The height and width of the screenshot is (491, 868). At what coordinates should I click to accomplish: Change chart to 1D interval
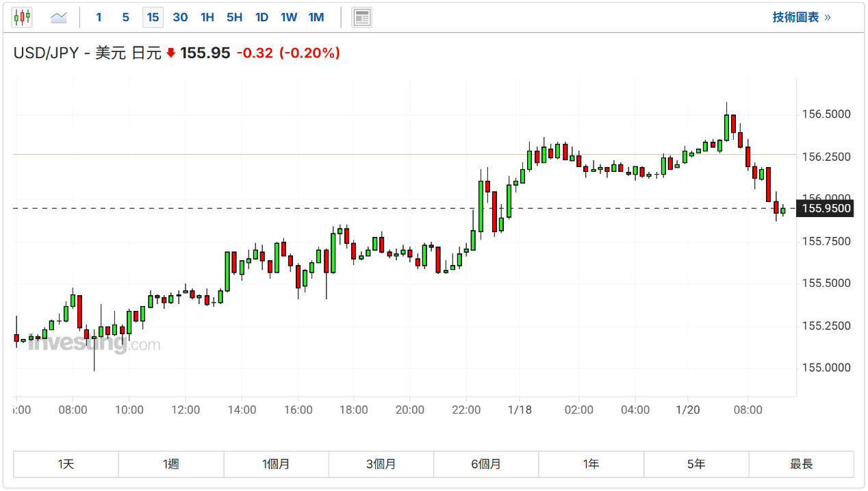(x=261, y=17)
